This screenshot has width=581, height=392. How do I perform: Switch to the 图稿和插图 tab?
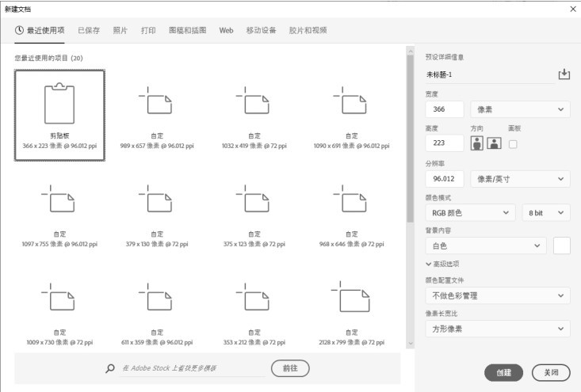tap(188, 30)
